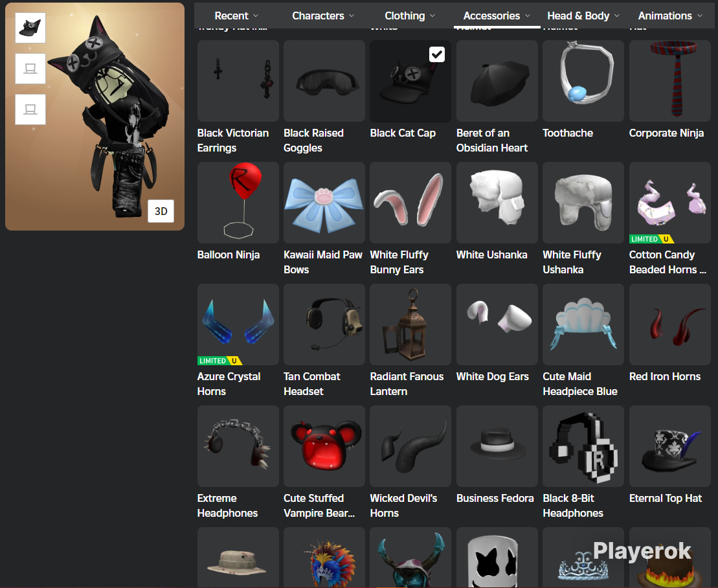
Task: Open the Red Iron Horns name link
Action: pos(665,377)
